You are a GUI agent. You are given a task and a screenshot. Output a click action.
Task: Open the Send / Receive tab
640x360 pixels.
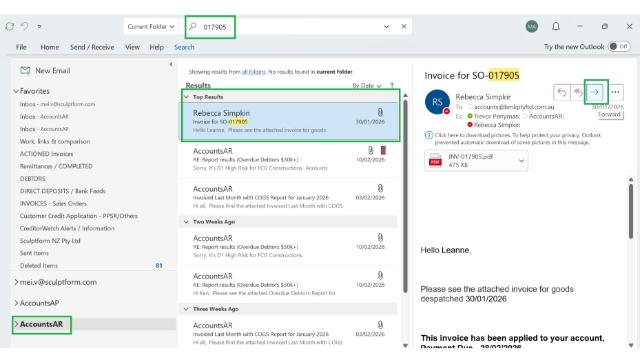[x=92, y=47]
